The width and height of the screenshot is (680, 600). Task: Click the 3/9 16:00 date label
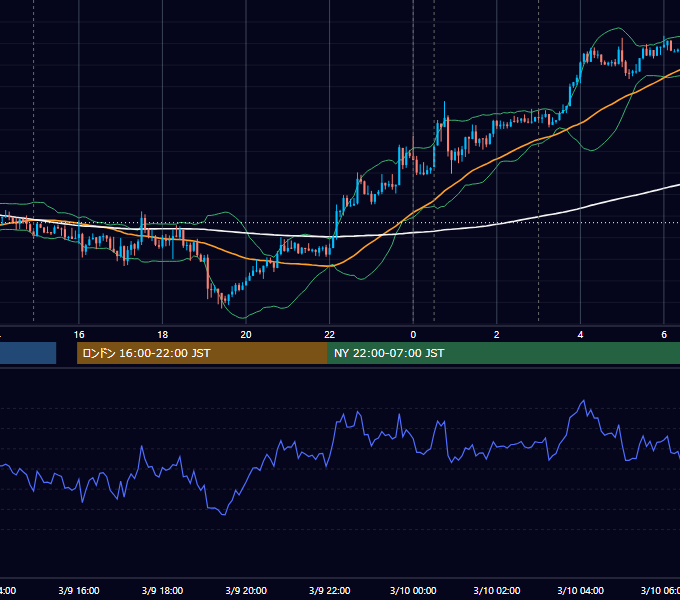[79, 591]
